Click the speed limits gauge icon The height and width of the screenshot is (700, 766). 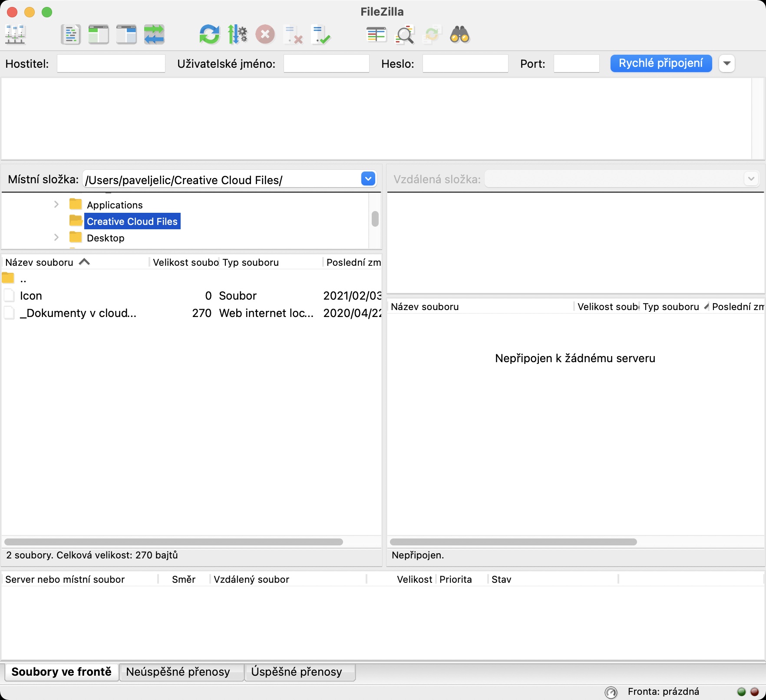611,692
